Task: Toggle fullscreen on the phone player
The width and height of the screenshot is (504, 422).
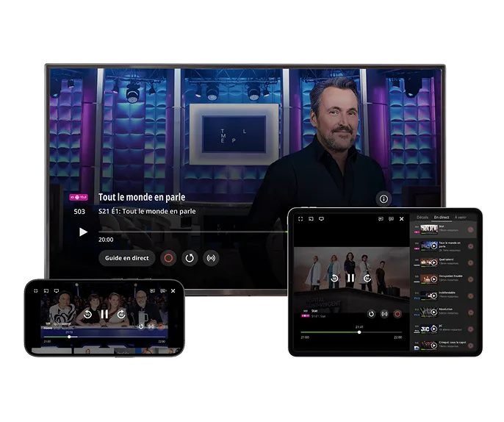Action: (x=36, y=291)
